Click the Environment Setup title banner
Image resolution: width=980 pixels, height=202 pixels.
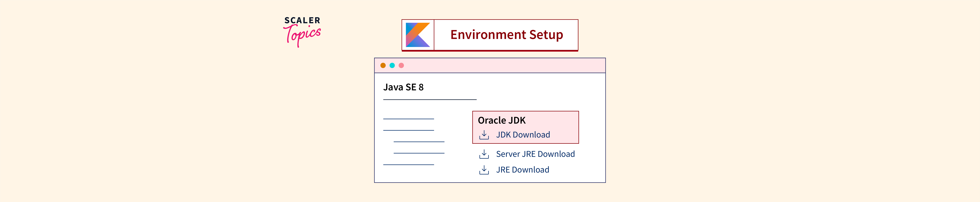point(506,35)
